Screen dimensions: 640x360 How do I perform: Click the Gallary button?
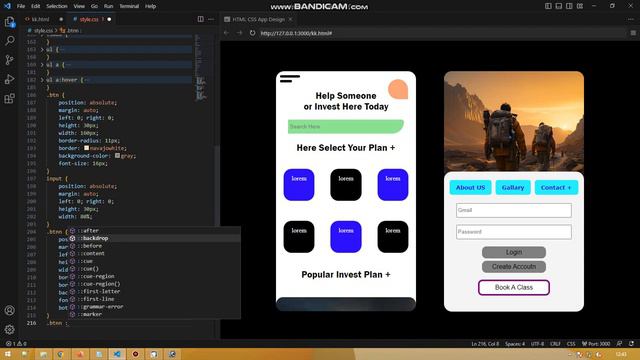(513, 187)
